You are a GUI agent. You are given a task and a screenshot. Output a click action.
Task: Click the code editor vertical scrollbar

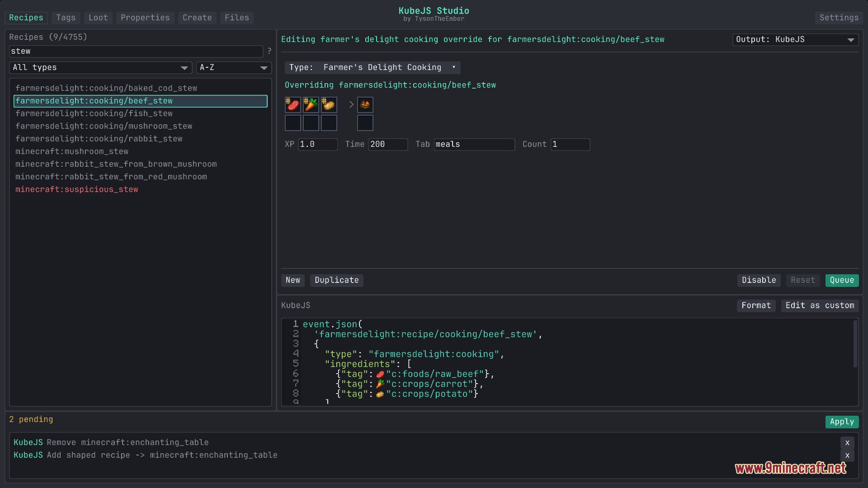[x=855, y=344]
